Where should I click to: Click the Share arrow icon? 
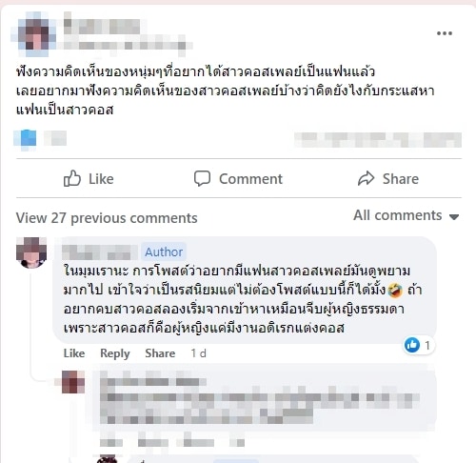[x=366, y=178]
